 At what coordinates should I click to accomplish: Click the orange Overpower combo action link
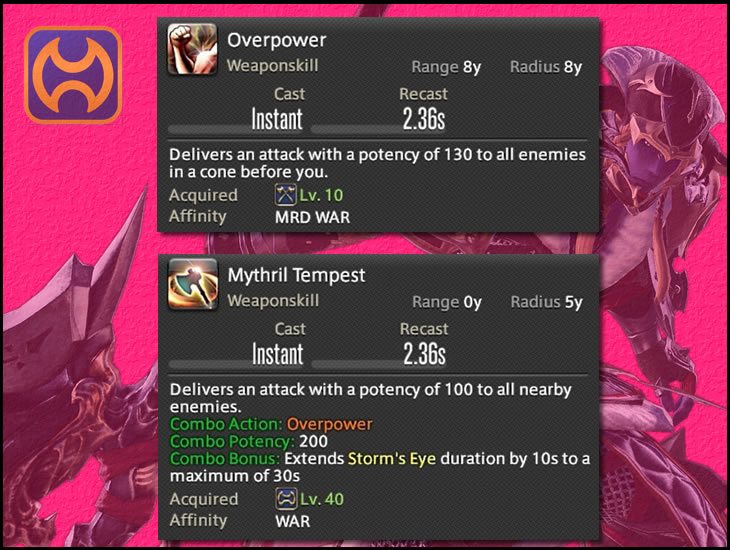point(329,424)
